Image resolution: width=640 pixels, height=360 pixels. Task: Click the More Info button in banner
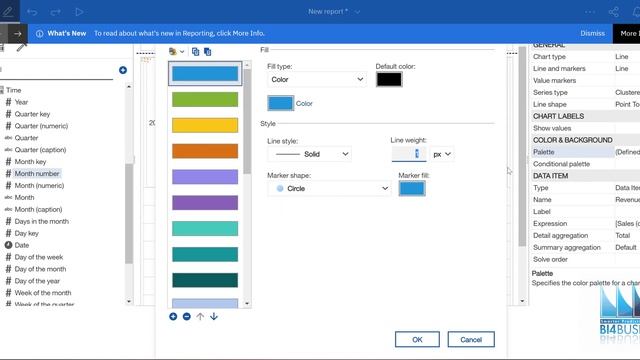pos(628,33)
